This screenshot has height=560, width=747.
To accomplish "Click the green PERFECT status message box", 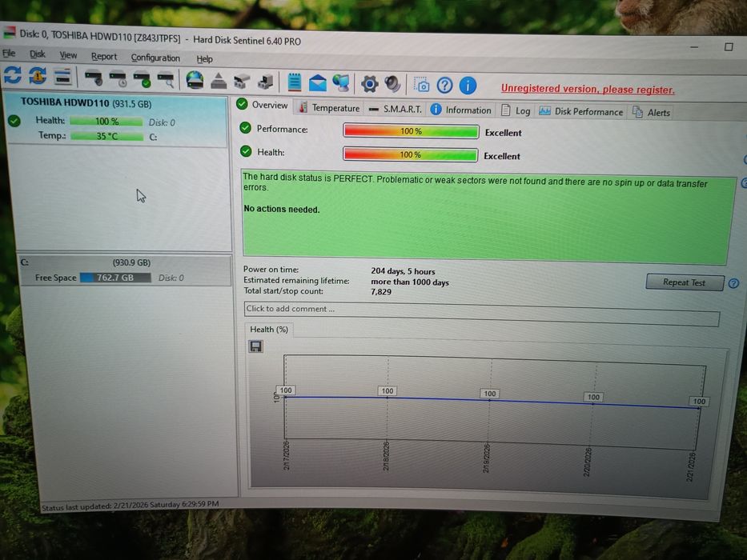I will (x=488, y=217).
